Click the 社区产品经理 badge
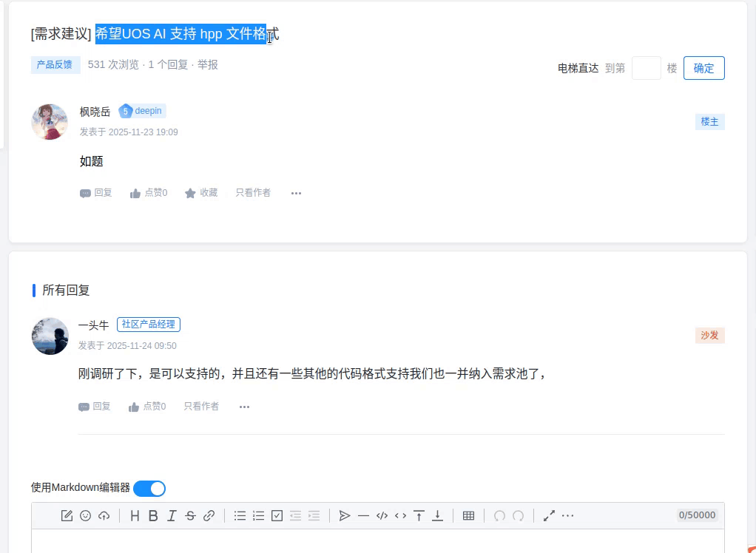The height and width of the screenshot is (553, 756). pos(149,325)
